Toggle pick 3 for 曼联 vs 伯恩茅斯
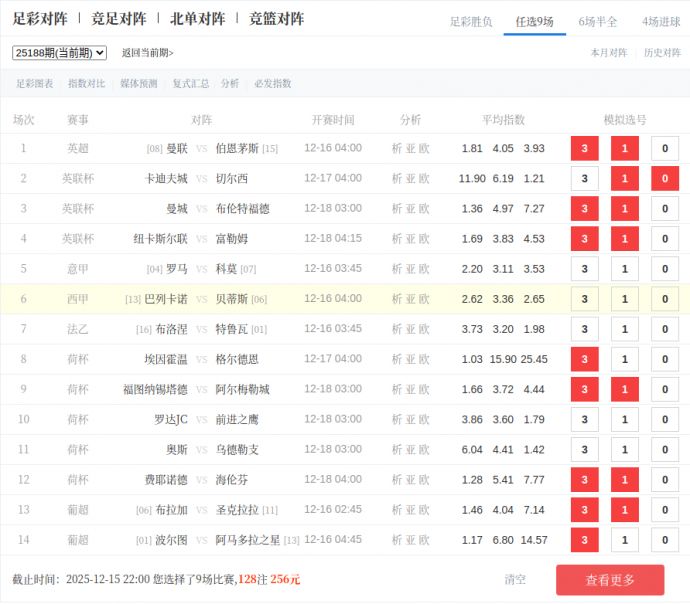Screen dimensions: 690x604 pyautogui.click(x=584, y=149)
